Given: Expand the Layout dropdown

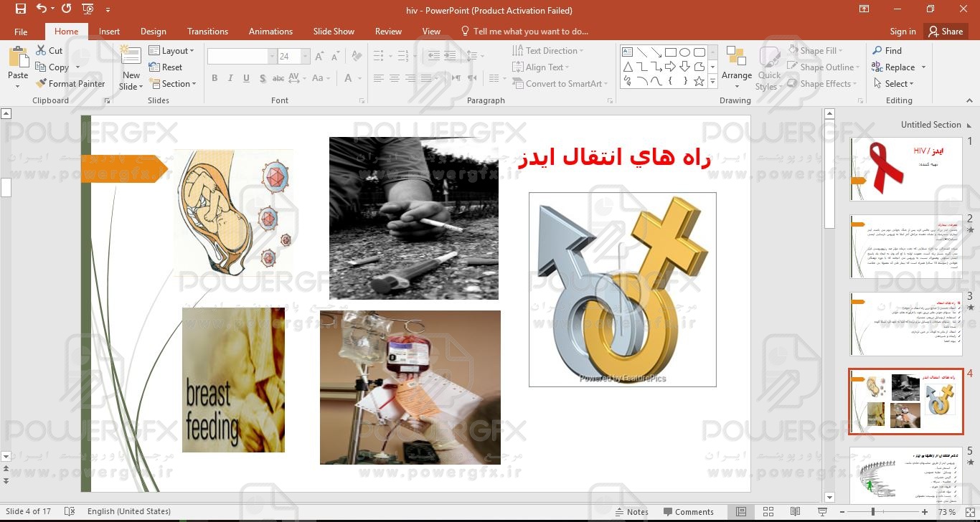Looking at the screenshot, I should 172,51.
